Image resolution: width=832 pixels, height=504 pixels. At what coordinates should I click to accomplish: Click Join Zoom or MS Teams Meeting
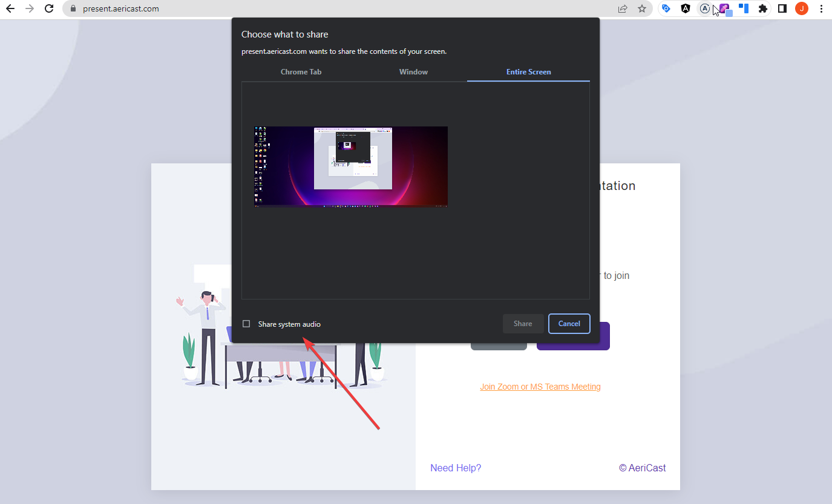tap(540, 387)
